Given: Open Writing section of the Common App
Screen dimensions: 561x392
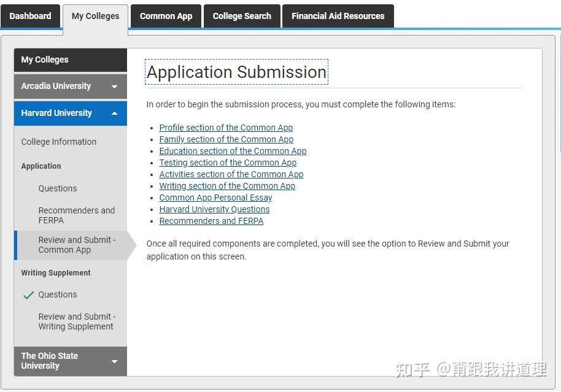Looking at the screenshot, I should coord(227,186).
